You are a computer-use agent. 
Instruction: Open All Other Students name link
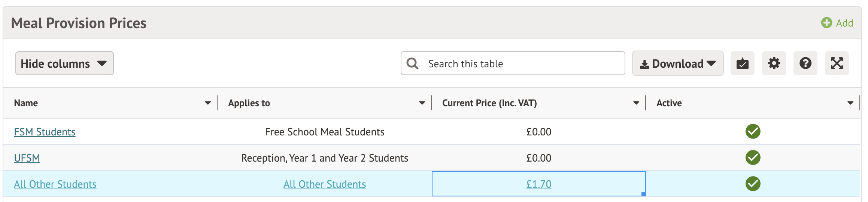point(55,184)
